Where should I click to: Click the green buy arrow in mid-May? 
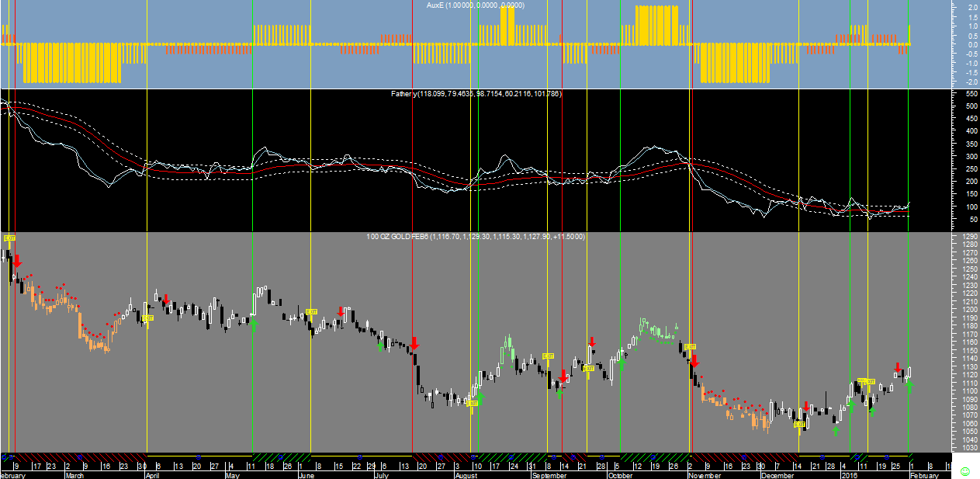click(253, 322)
